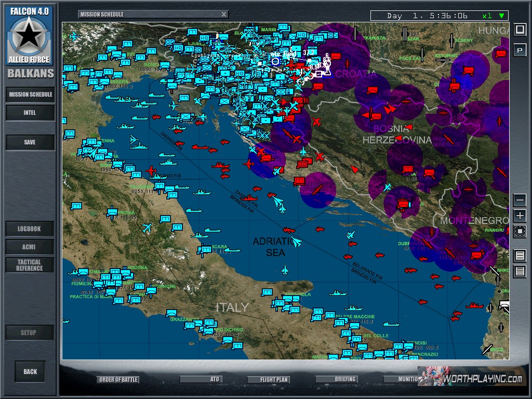Zoom out the map with minus button
Screen dimensions: 532x399
pyautogui.click(x=520, y=200)
